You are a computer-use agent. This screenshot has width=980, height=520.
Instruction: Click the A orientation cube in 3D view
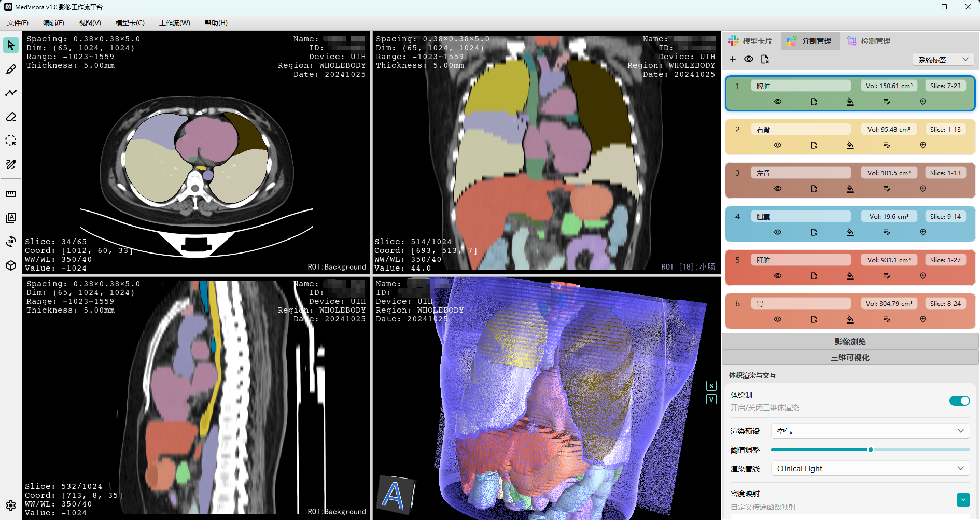coord(396,495)
